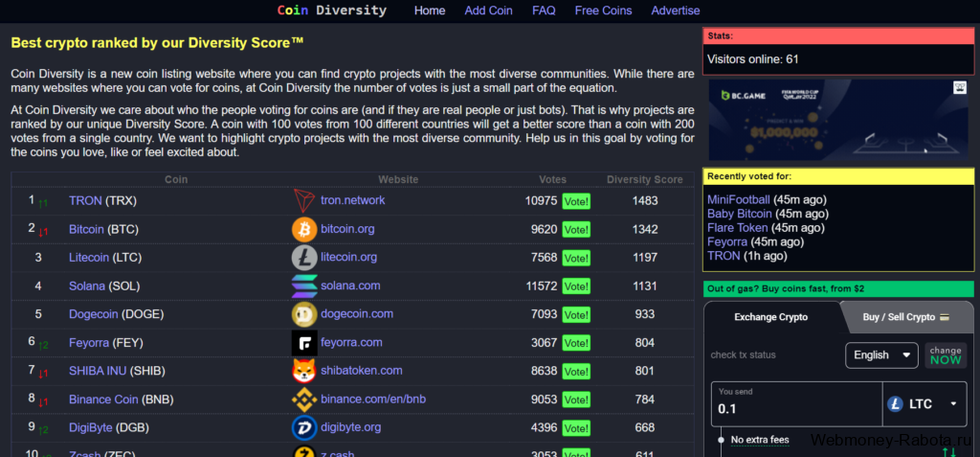The width and height of the screenshot is (980, 457).
Task: Click the check tx status link
Action: click(743, 354)
